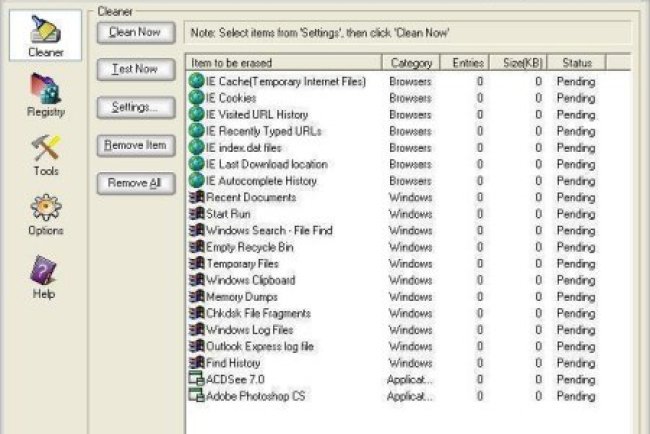Screen dimensions: 650x434
Task: Select the IE Last Download location text
Action: click(267, 165)
